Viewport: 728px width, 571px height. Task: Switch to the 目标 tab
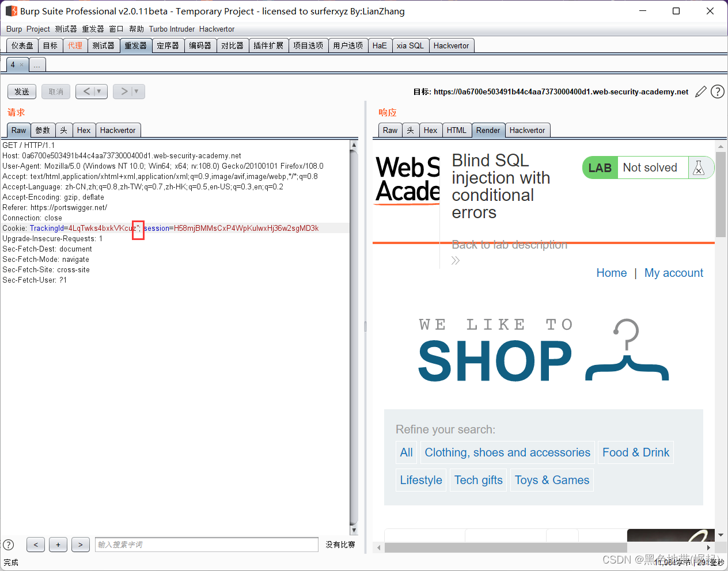coord(51,45)
